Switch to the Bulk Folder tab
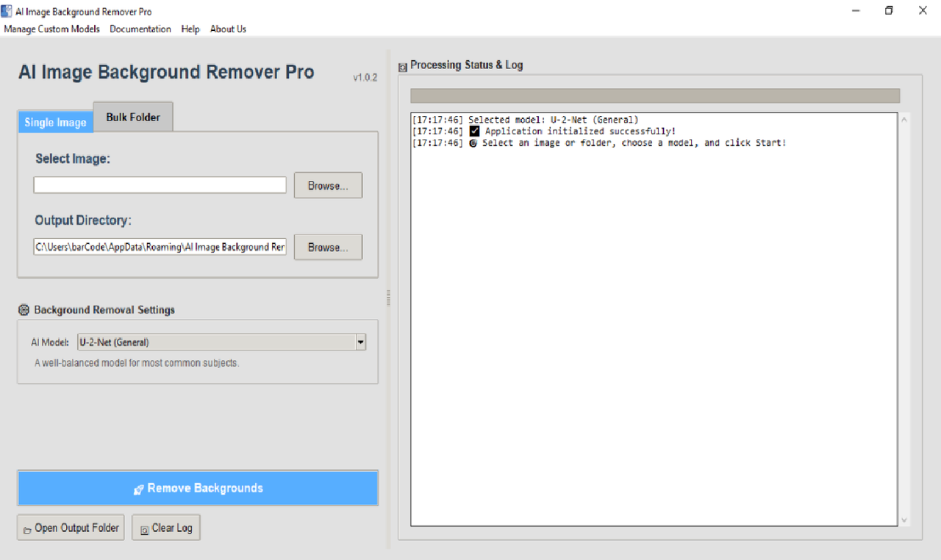Viewport: 941px width, 560px height. [133, 117]
